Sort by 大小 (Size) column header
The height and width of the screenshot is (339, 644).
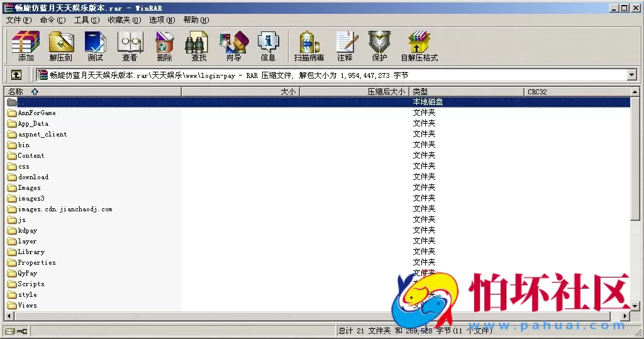click(x=241, y=92)
